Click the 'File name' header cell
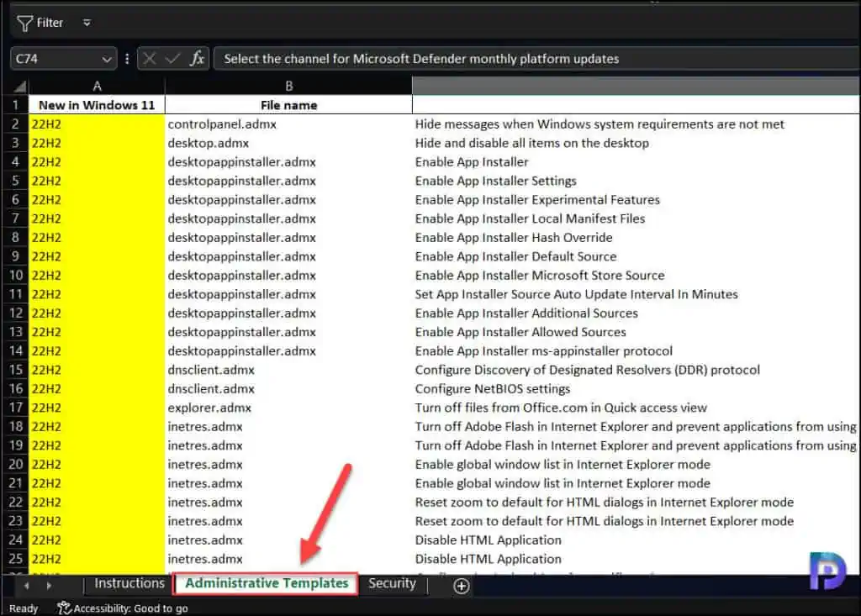Image resolution: width=861 pixels, height=616 pixels. tap(289, 105)
